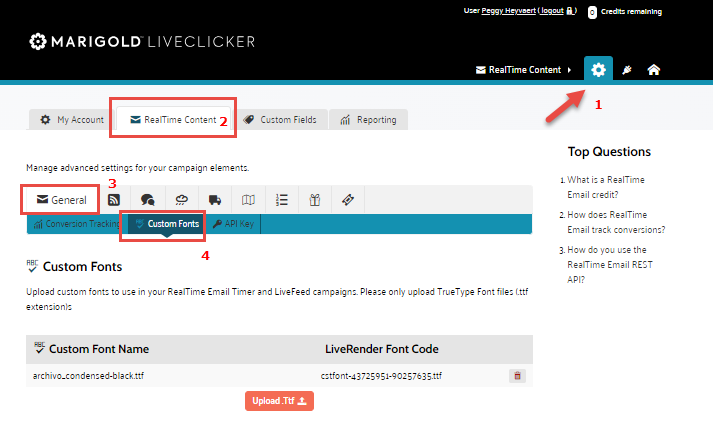The height and width of the screenshot is (443, 713).
Task: Delete the archivo_condensed-black.ttf font
Action: pyautogui.click(x=517, y=375)
